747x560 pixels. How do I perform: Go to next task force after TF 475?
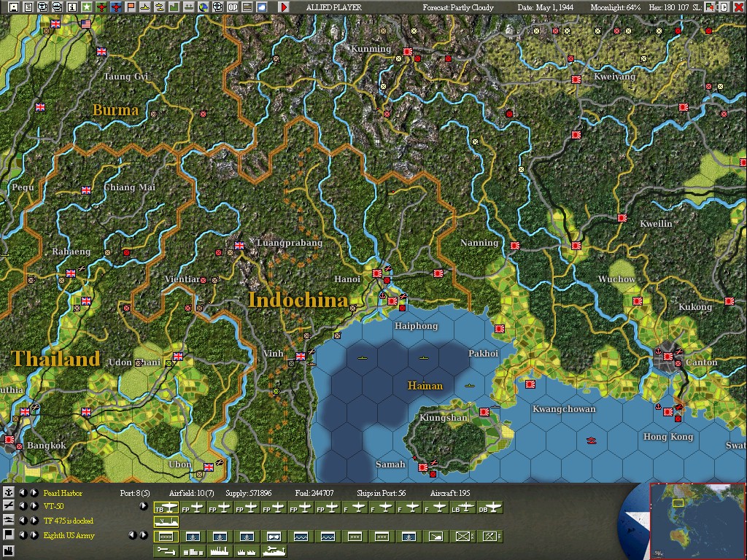click(x=34, y=520)
